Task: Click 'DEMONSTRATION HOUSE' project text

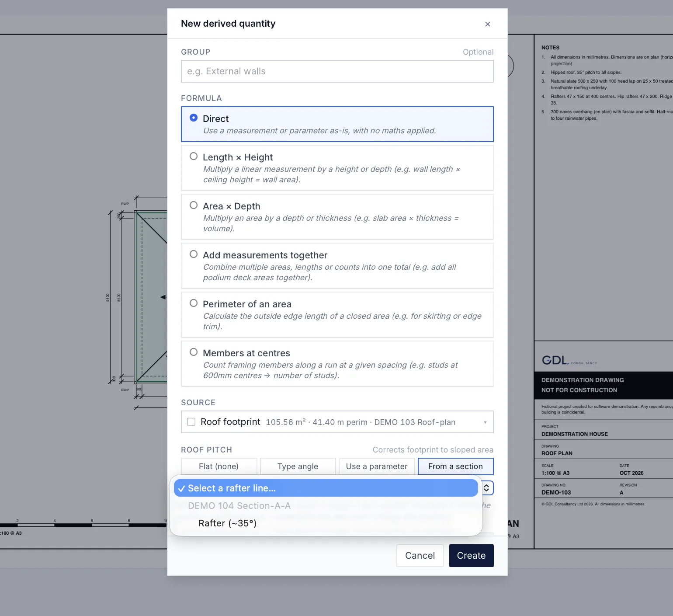Action: pos(574,434)
